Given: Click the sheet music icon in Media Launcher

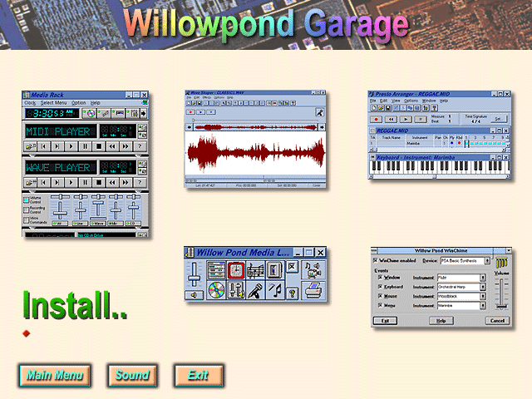Looking at the screenshot, I should tap(255, 270).
